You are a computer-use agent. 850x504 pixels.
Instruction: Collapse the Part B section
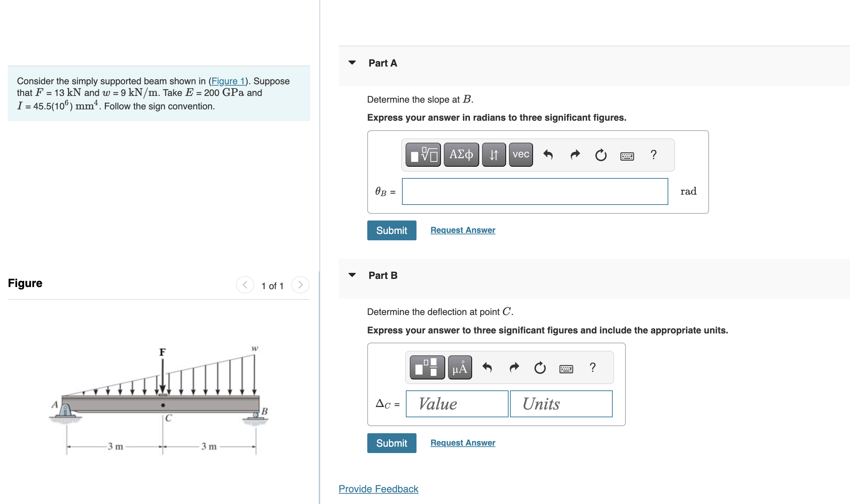point(352,275)
